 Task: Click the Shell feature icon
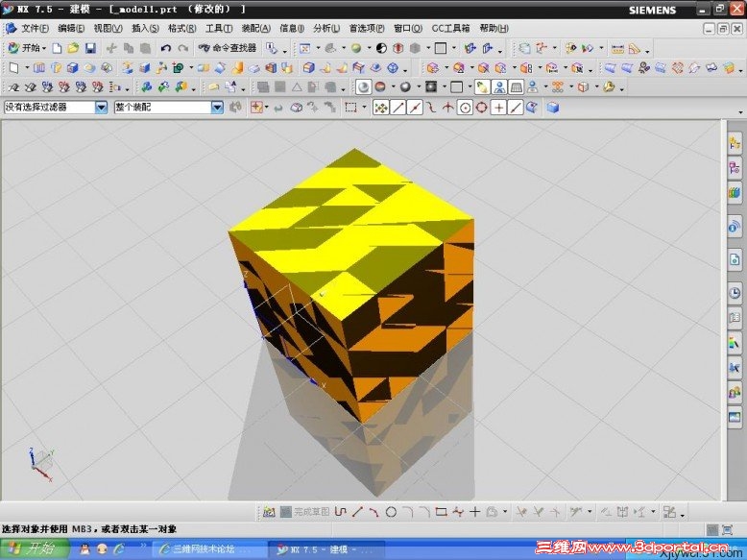pyautogui.click(x=271, y=68)
